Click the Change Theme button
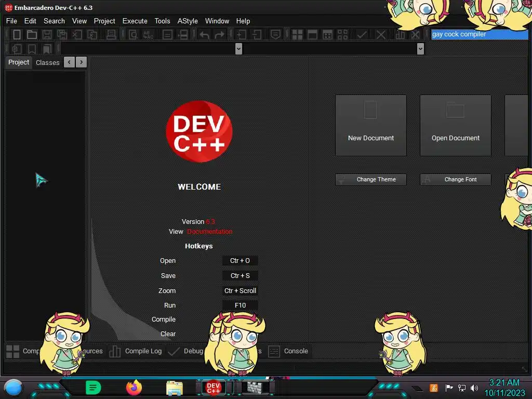The width and height of the screenshot is (532, 399). (371, 179)
